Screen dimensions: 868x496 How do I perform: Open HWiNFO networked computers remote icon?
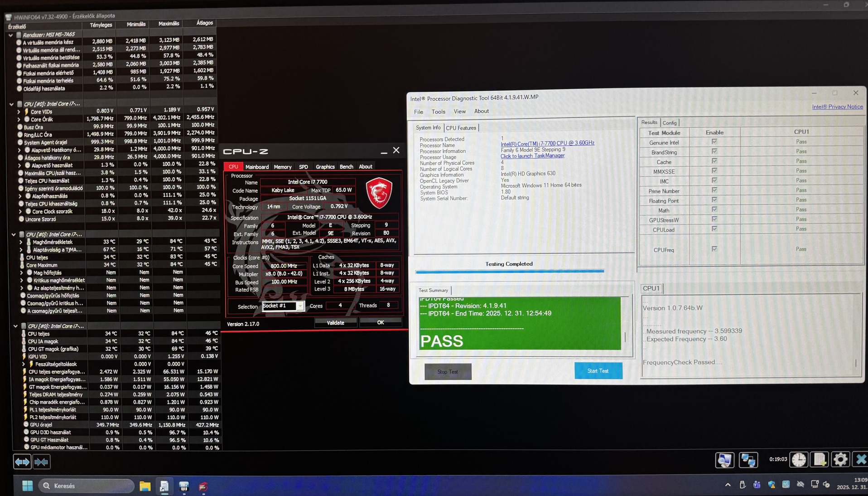click(748, 460)
